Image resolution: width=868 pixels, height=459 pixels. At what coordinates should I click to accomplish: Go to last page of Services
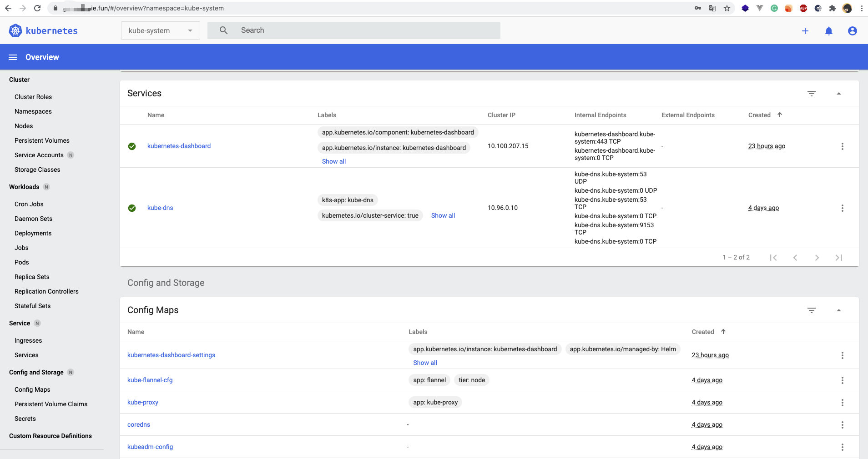tap(839, 258)
